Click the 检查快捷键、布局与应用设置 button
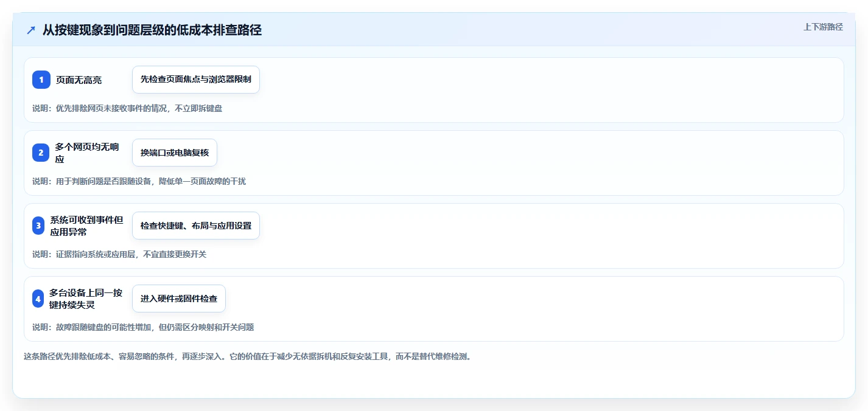This screenshot has width=868, height=411. point(196,226)
